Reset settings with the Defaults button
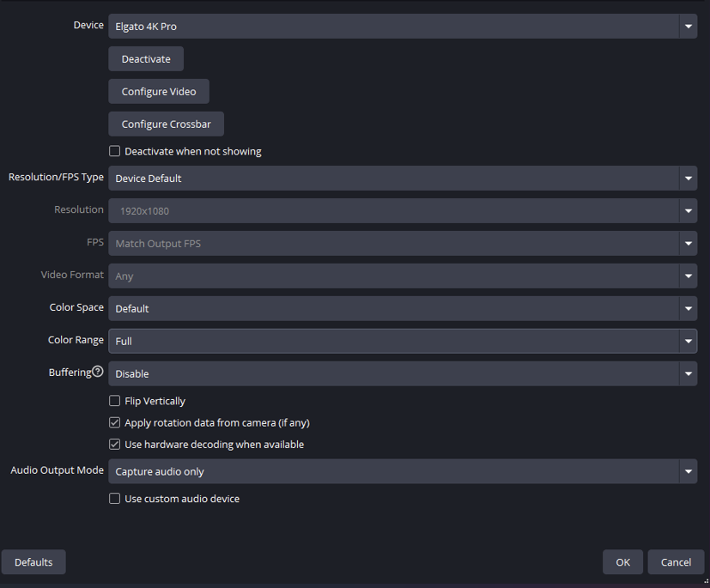Image resolution: width=710 pixels, height=588 pixels. click(x=33, y=562)
